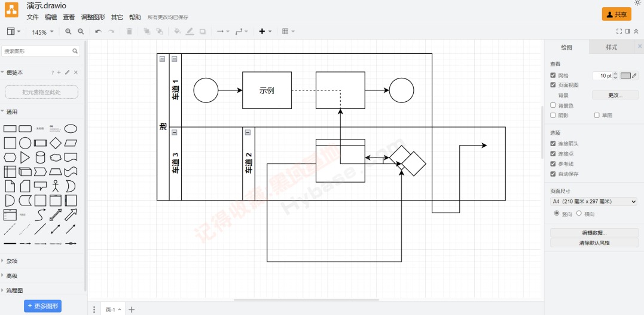Open the 文件 menu

[32, 17]
